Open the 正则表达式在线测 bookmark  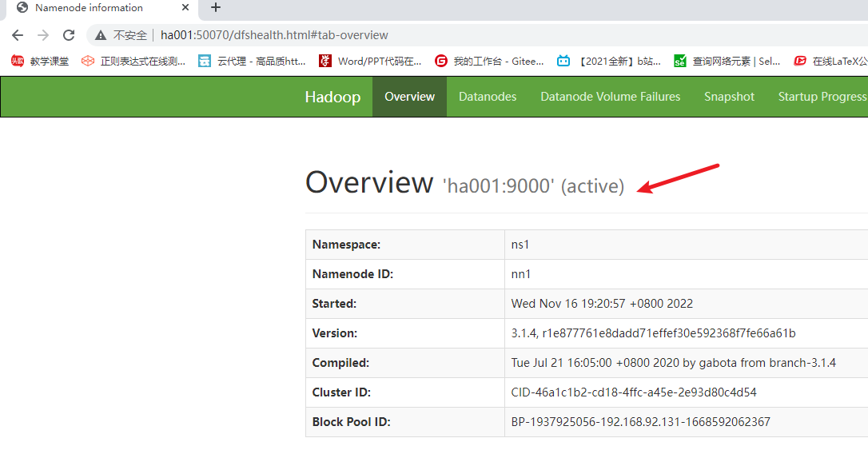tap(133, 62)
